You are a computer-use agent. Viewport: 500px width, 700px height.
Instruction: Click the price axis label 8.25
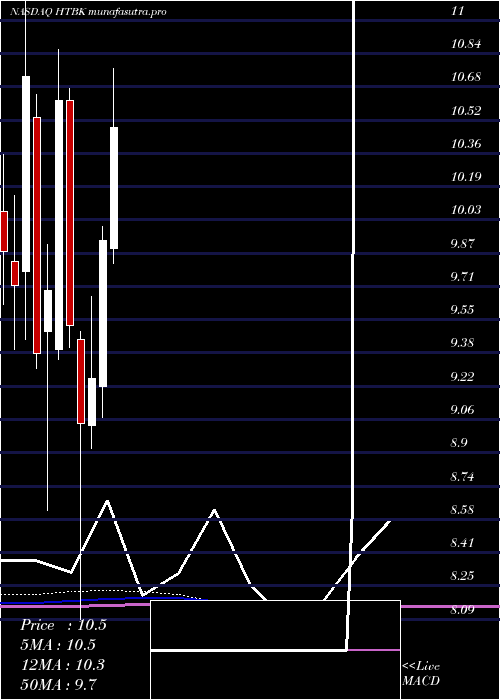(x=462, y=575)
